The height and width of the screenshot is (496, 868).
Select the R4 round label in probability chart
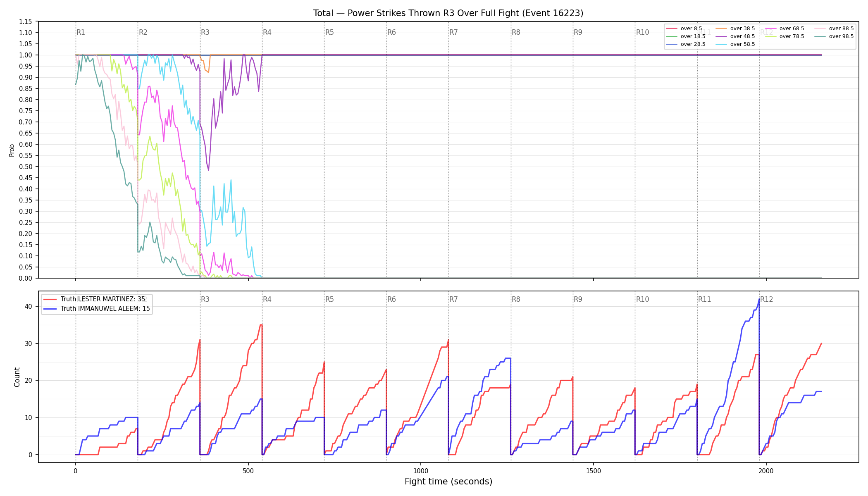point(267,32)
